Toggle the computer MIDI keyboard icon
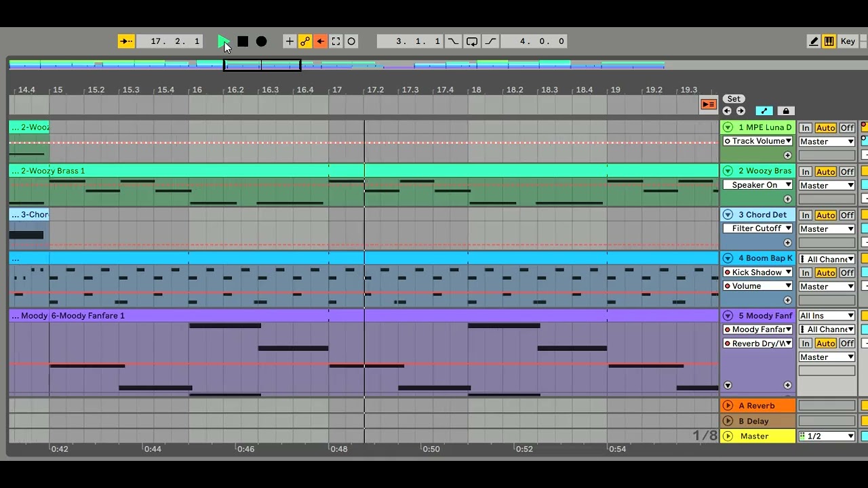Viewport: 868px width, 488px height. pyautogui.click(x=829, y=41)
